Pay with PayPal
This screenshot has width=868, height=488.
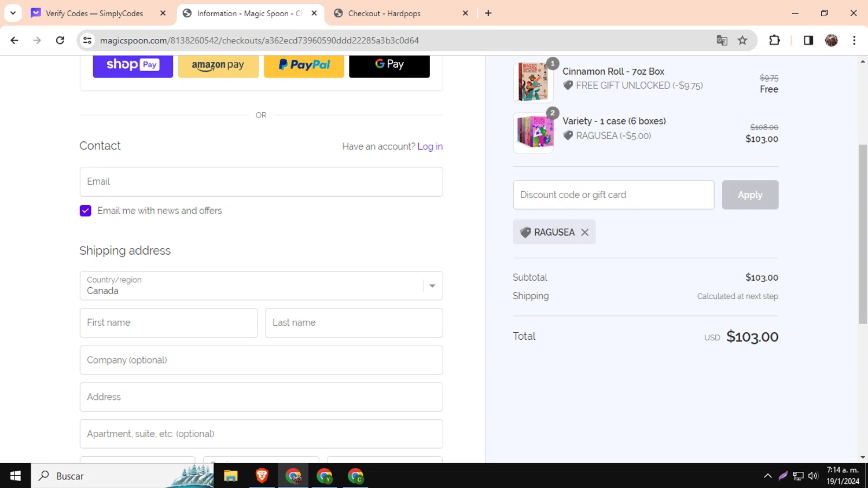tap(304, 65)
